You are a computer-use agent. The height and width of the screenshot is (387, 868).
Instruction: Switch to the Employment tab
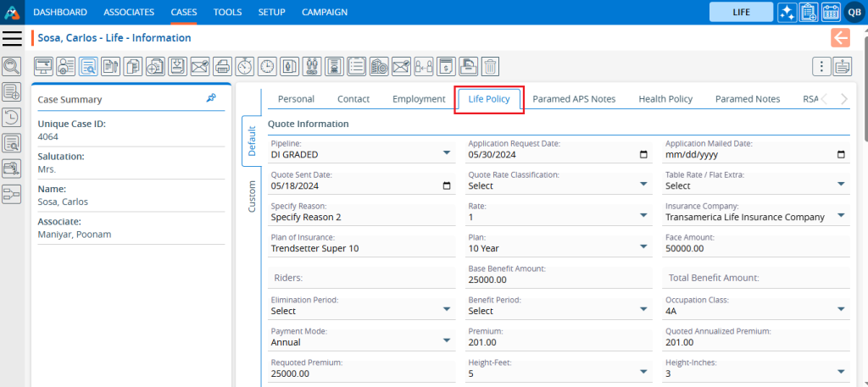pos(418,99)
